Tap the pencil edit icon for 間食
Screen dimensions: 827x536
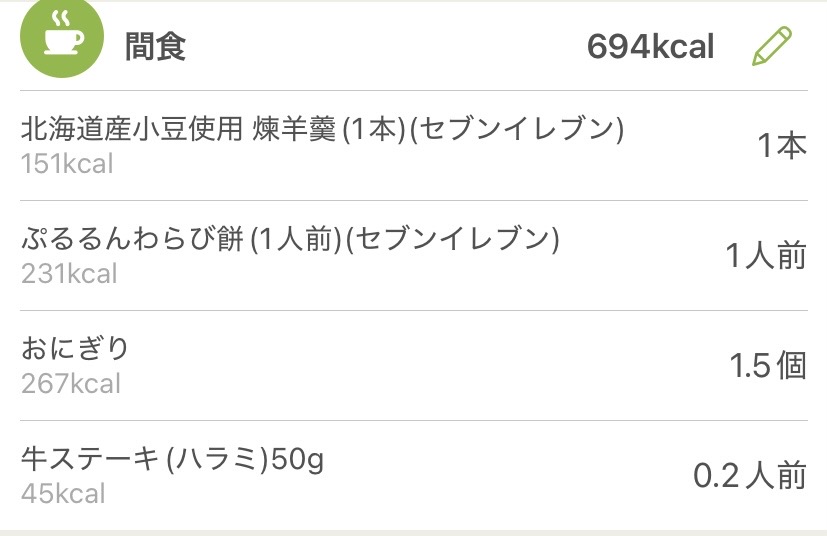(771, 47)
